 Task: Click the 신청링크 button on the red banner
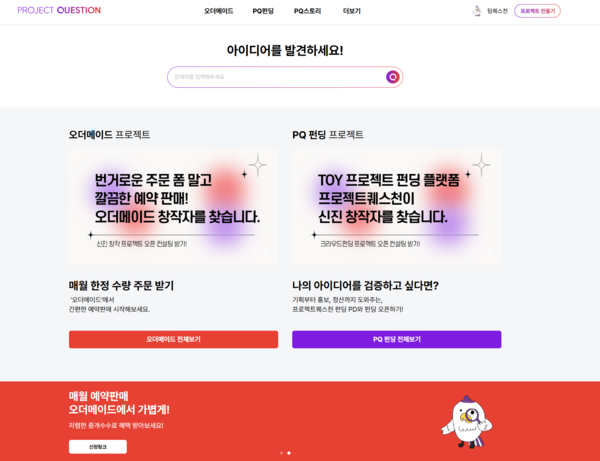98,446
